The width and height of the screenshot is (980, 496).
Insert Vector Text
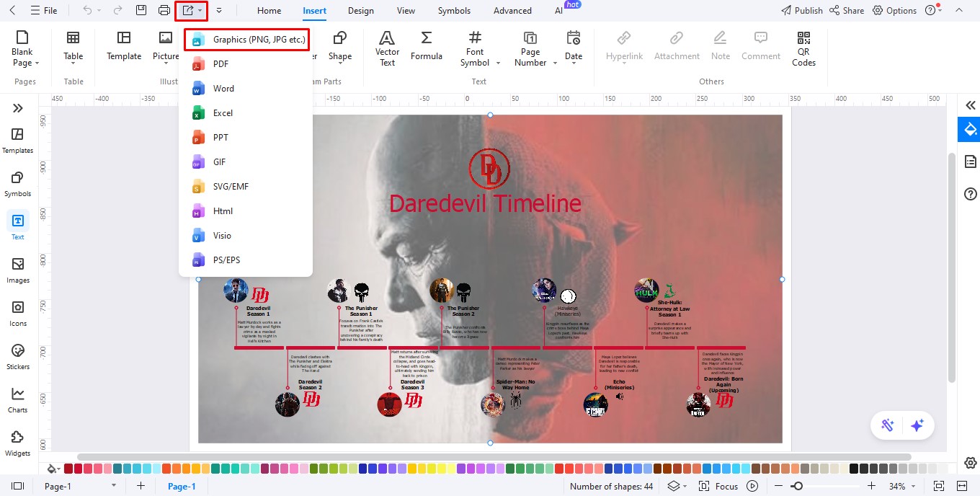pos(387,48)
